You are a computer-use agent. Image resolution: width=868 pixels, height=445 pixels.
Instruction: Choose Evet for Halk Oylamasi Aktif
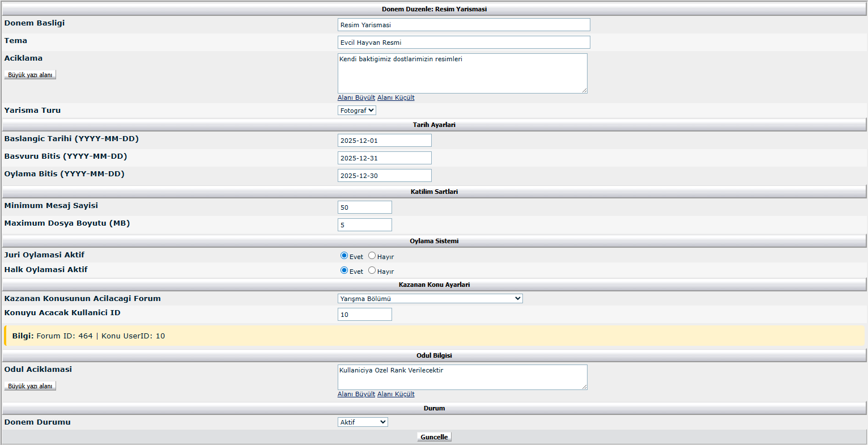pyautogui.click(x=344, y=270)
